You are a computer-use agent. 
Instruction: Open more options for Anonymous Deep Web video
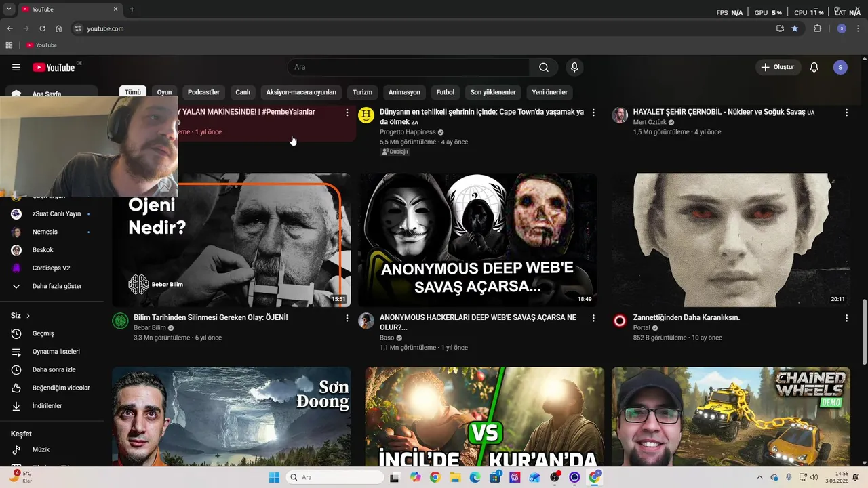pyautogui.click(x=593, y=318)
